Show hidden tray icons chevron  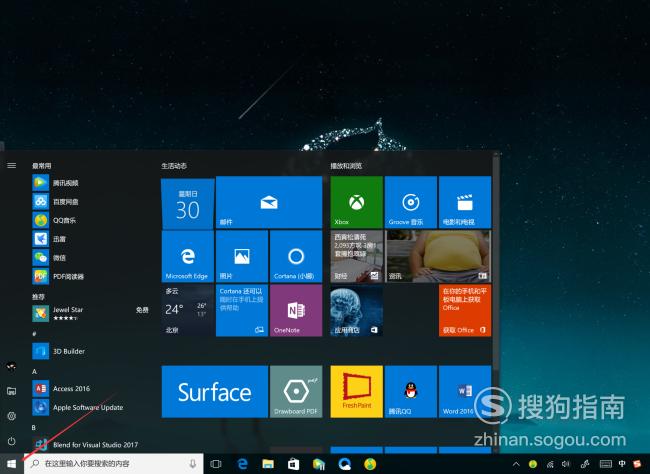click(516, 464)
